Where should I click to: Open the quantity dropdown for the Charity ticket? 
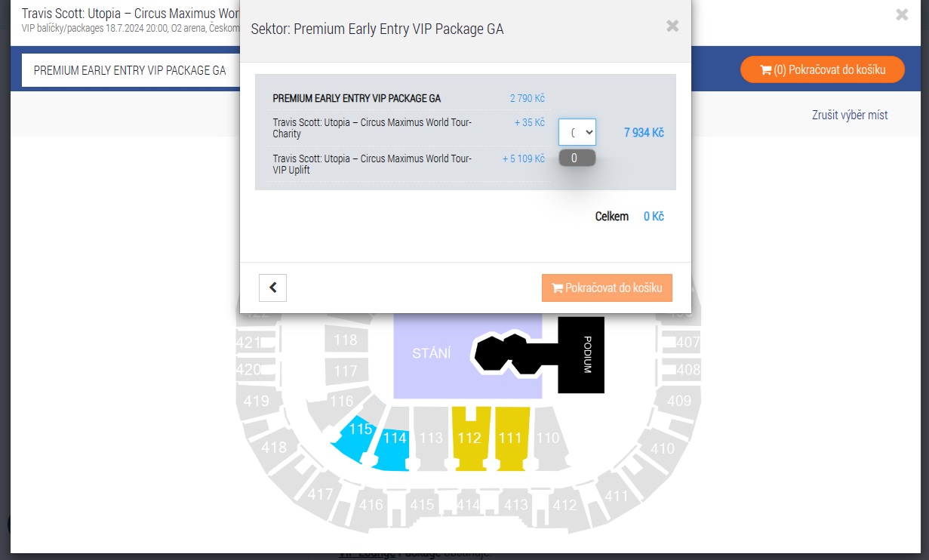(x=577, y=131)
